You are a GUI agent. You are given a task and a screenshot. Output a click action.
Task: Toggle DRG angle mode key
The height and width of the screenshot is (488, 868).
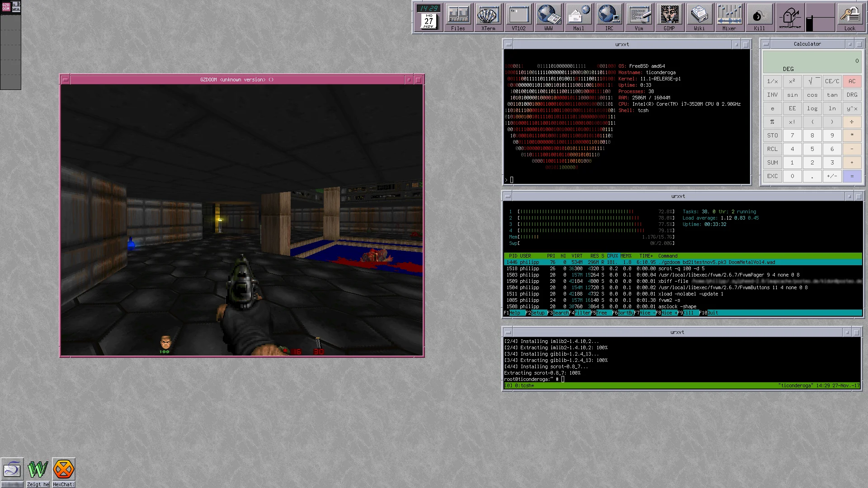(x=852, y=95)
